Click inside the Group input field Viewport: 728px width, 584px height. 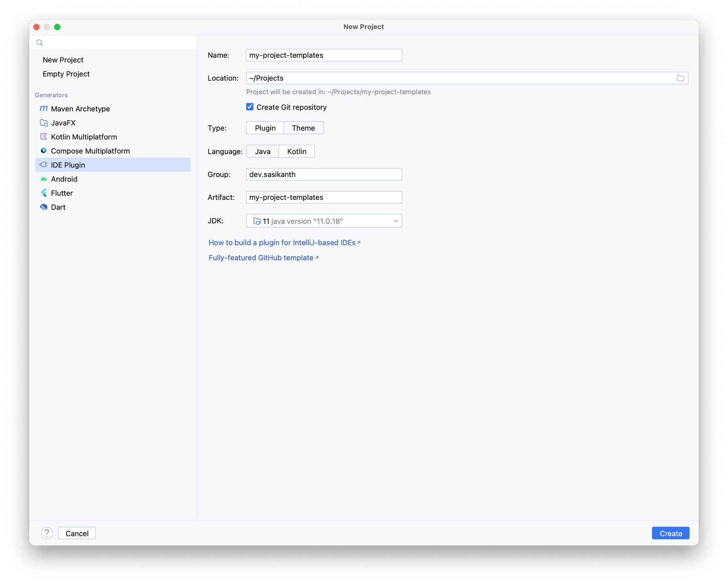(324, 174)
